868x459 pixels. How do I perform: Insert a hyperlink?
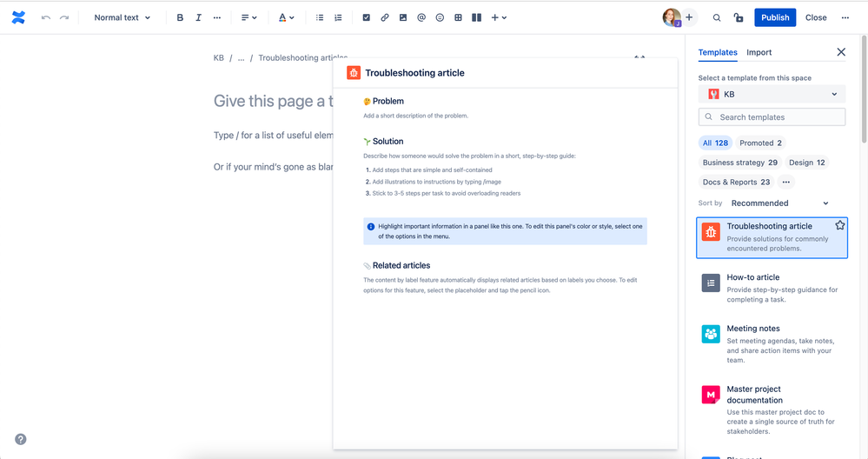click(385, 17)
